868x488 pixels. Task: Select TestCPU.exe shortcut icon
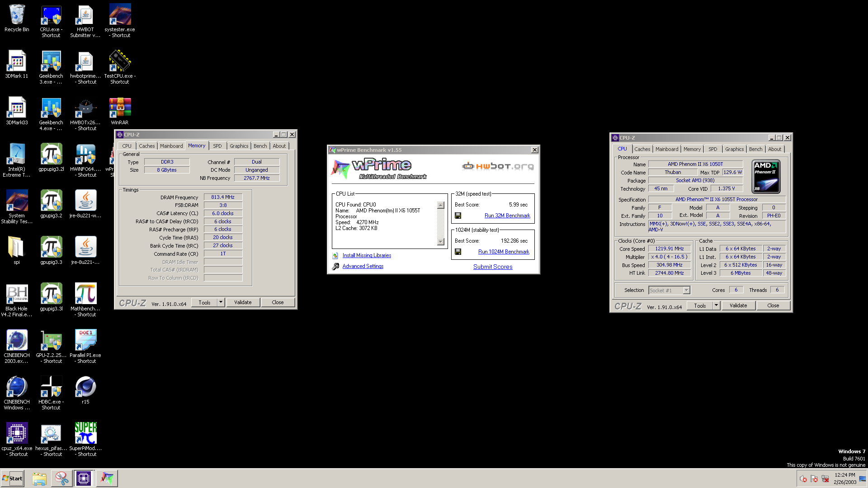120,67
